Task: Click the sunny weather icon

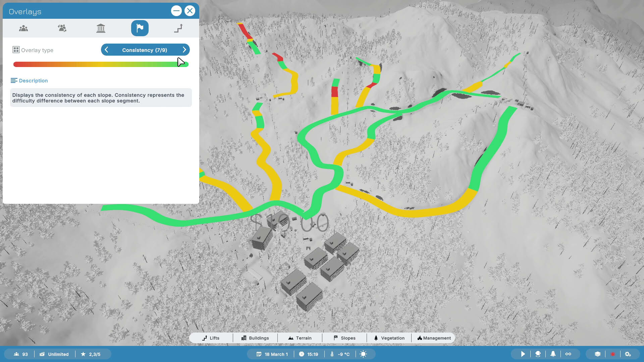Action: coord(363,354)
